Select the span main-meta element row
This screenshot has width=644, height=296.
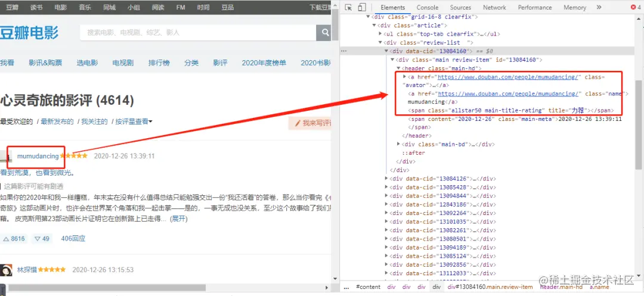coord(515,119)
